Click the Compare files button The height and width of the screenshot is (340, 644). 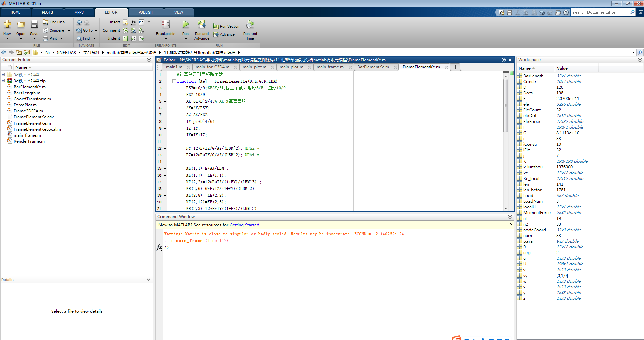pyautogui.click(x=54, y=30)
